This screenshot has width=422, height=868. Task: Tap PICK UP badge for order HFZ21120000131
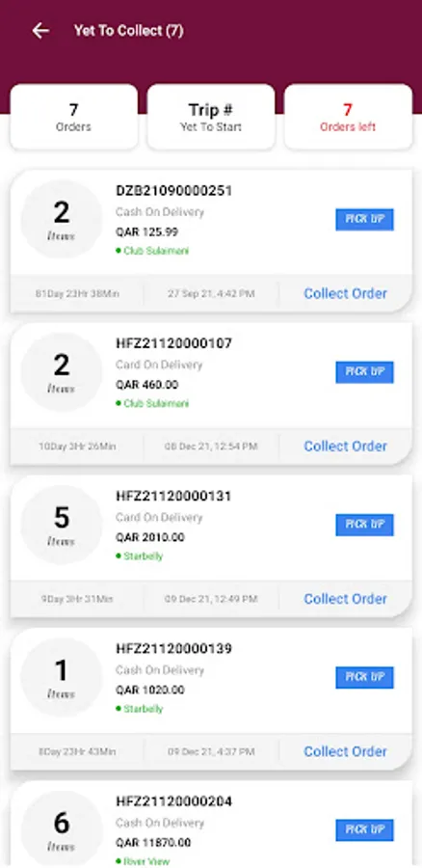(x=364, y=525)
